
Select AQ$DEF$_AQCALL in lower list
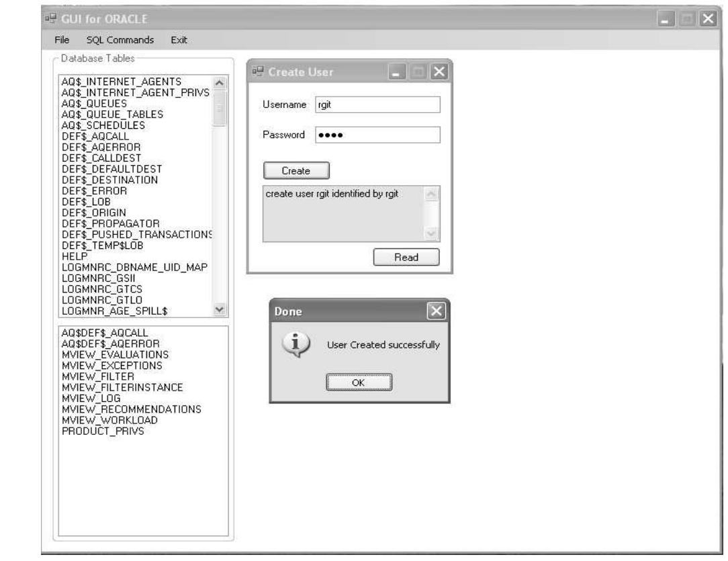point(105,333)
